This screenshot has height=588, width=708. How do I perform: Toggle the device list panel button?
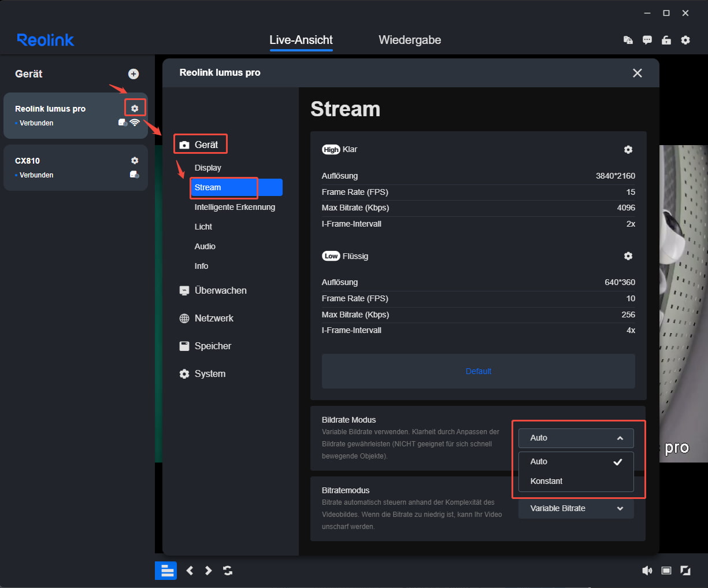(x=166, y=571)
